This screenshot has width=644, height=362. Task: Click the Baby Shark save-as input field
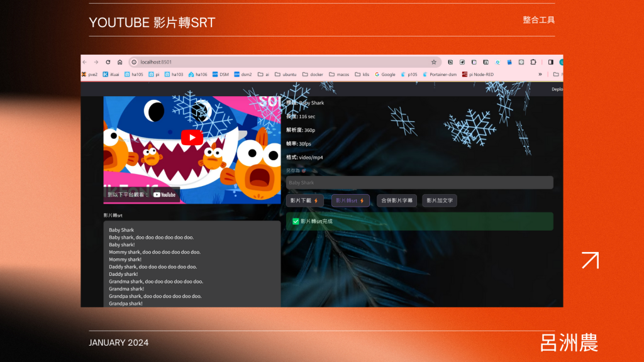[x=419, y=183]
